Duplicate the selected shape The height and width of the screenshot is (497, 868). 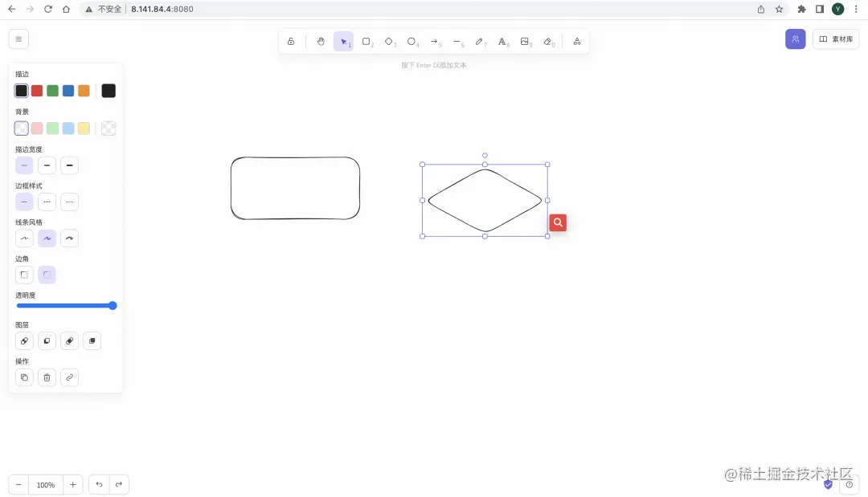[x=24, y=377]
